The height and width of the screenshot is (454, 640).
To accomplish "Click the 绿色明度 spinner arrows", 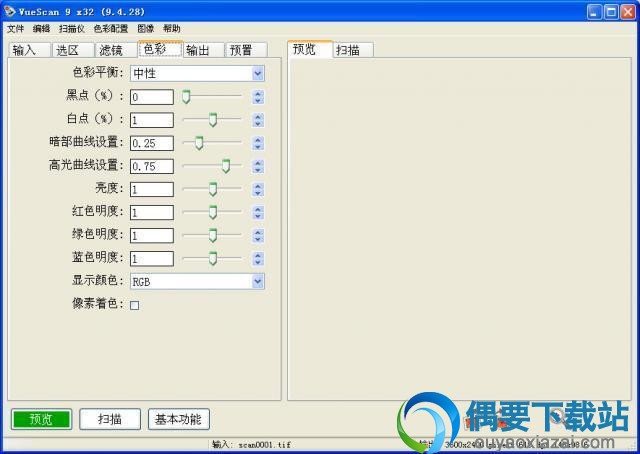I will click(258, 236).
